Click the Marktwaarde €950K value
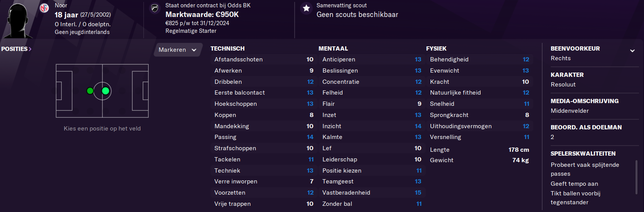Screen dimensions: 644x212 click(x=202, y=14)
